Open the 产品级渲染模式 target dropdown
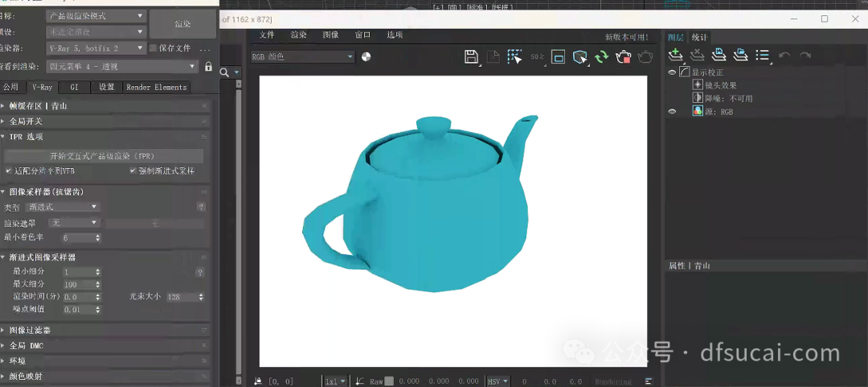This screenshot has width=868, height=387. pyautogui.click(x=96, y=16)
